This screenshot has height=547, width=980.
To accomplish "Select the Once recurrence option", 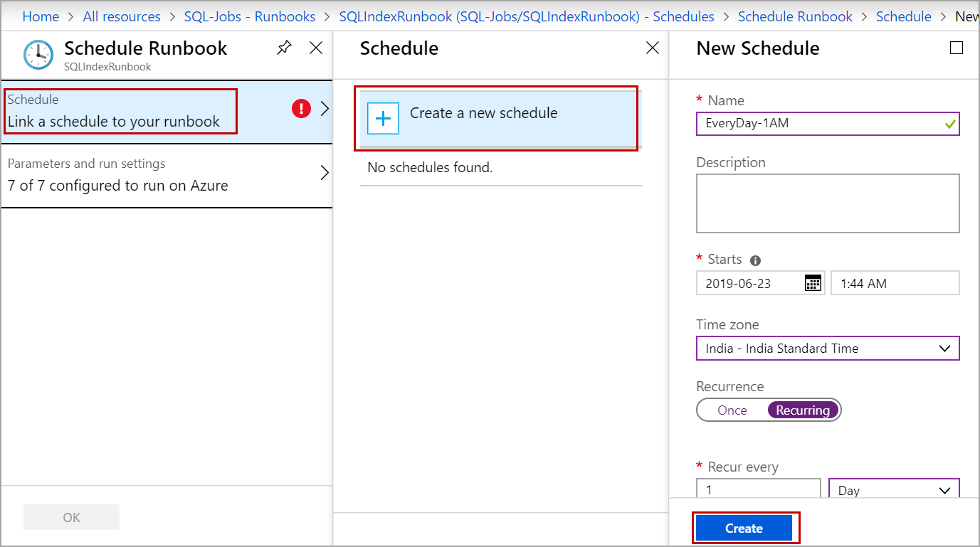I will [x=732, y=410].
